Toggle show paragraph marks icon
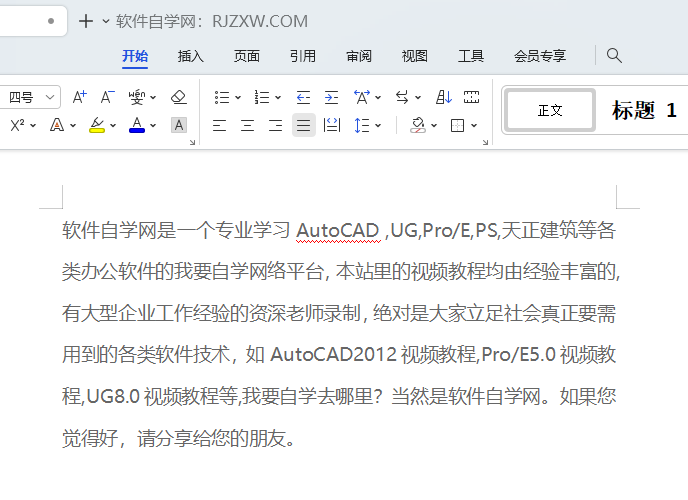The width and height of the screenshot is (688, 500). point(471,97)
